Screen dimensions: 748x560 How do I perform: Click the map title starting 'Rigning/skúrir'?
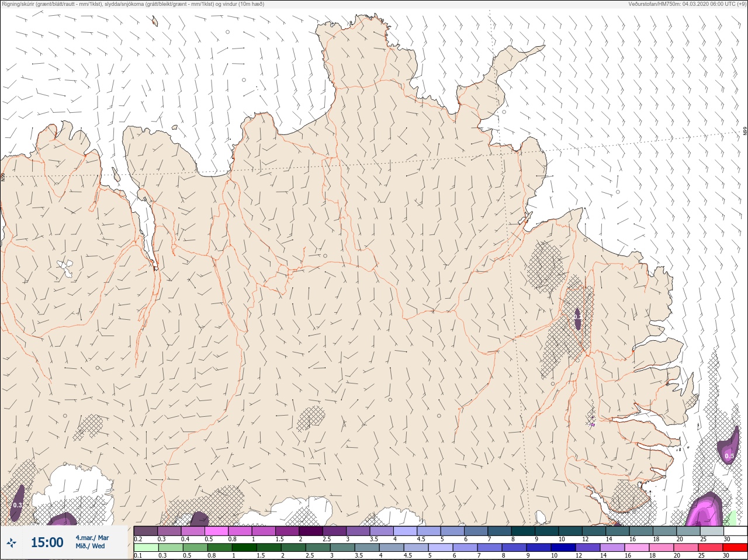pyautogui.click(x=133, y=4)
